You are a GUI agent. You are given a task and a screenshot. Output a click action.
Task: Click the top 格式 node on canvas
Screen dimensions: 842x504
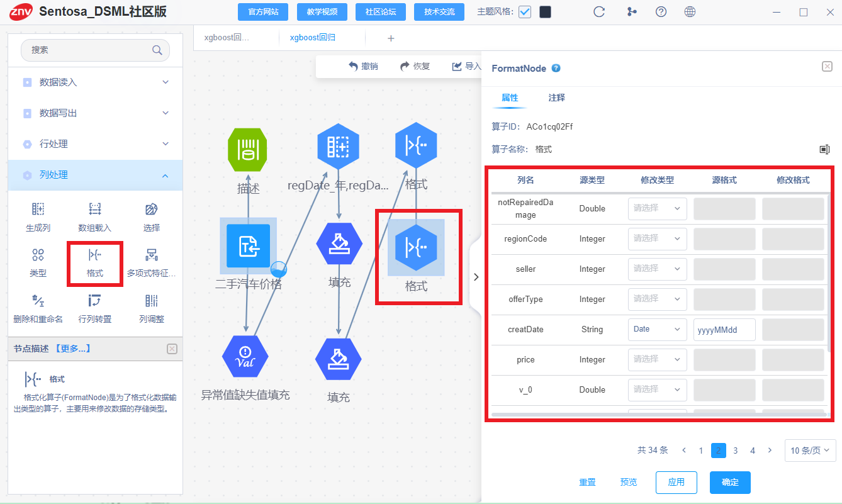coord(416,146)
